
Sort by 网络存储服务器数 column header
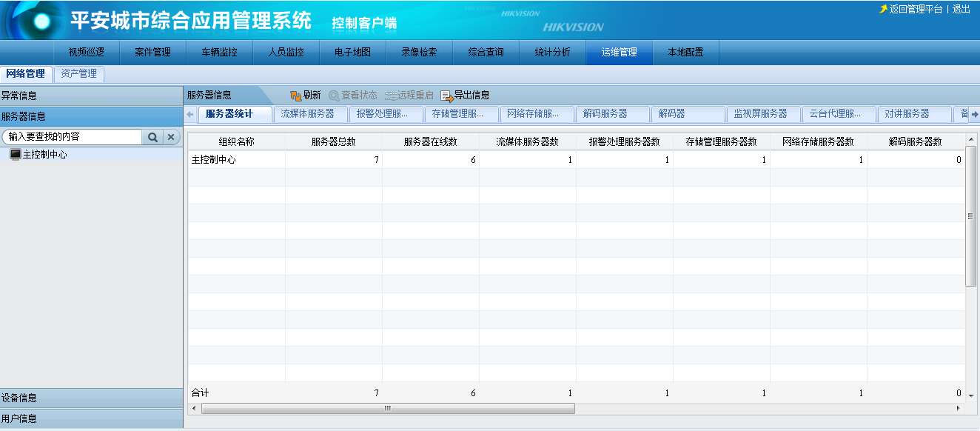point(819,141)
